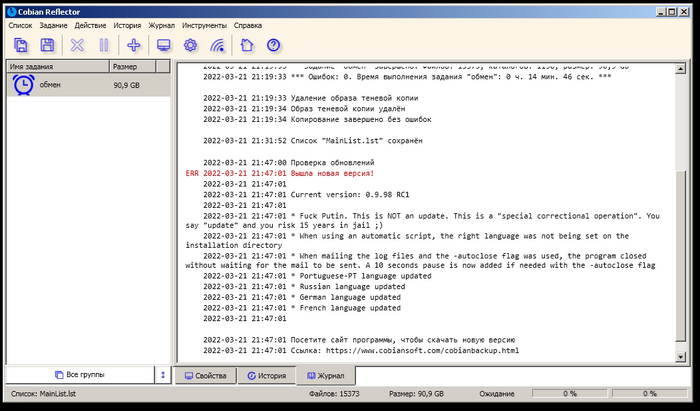
Task: Switch to the Свойства tab
Action: tap(204, 376)
